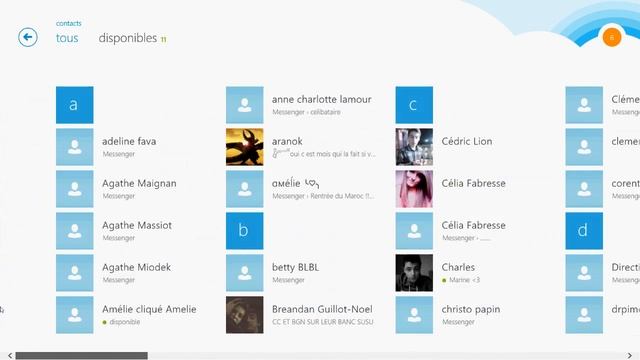Viewport: 640px width, 360px height.
Task: Select the anne charlotte lamour name
Action: tap(322, 99)
